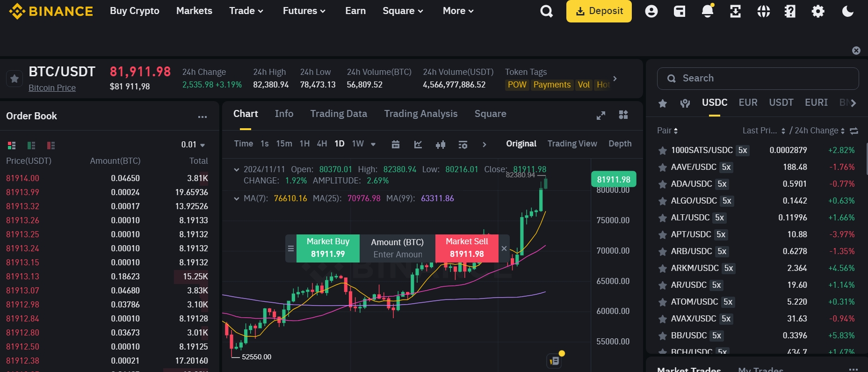Select the EUR quote tab
868x372 pixels.
coord(748,102)
